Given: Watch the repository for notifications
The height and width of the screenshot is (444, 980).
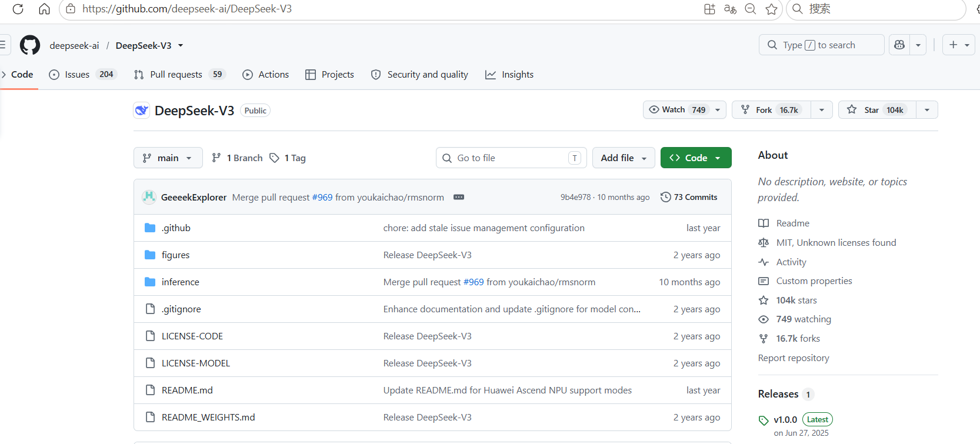Looking at the screenshot, I should pos(685,110).
